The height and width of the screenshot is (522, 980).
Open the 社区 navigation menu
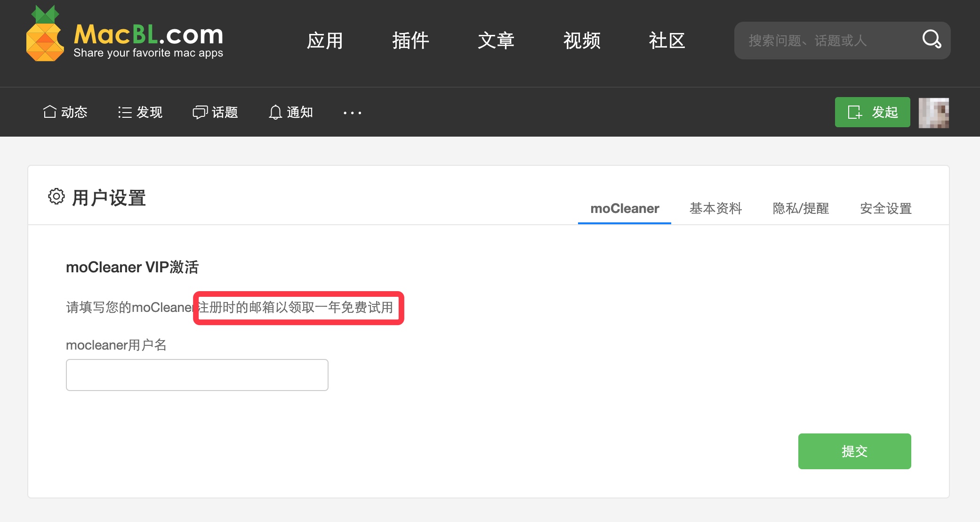pyautogui.click(x=667, y=41)
